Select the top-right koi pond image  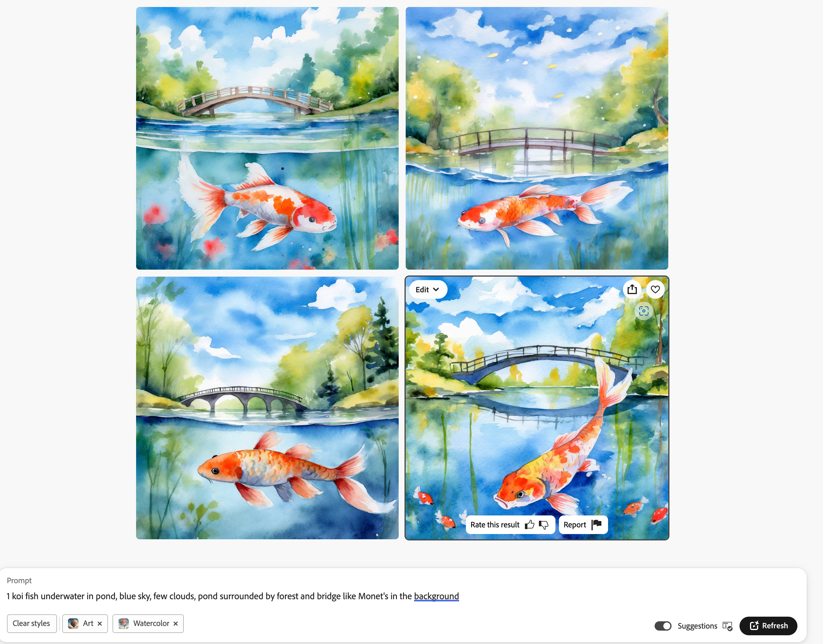(x=537, y=138)
